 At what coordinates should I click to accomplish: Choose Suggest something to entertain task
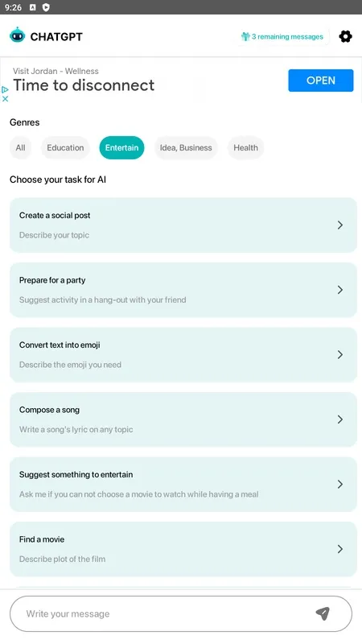click(183, 485)
